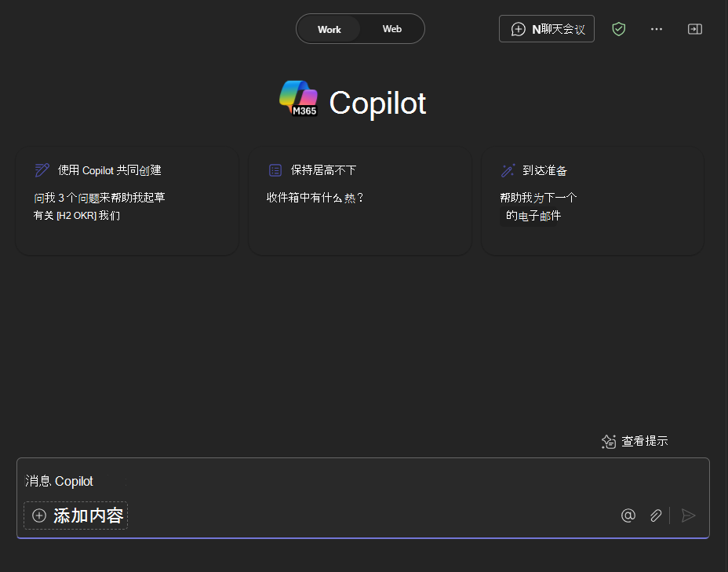
Task: Click the Copilot title text
Action: (377, 103)
